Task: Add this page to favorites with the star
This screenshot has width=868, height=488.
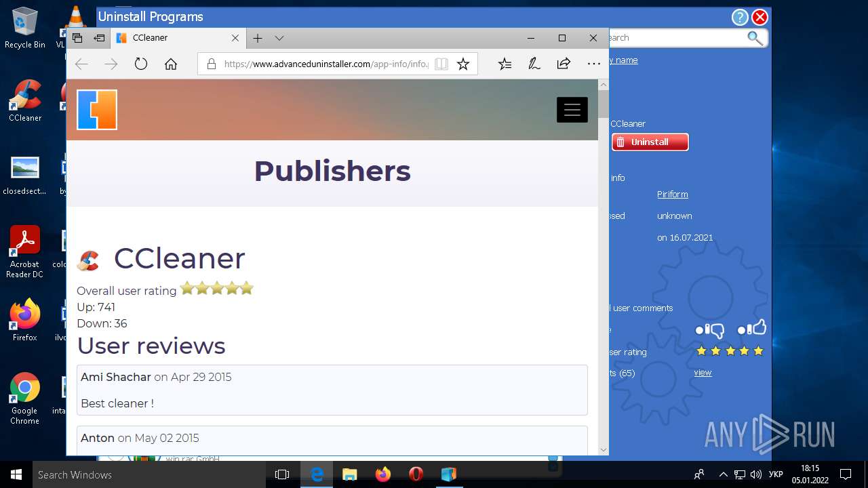Action: click(x=463, y=64)
